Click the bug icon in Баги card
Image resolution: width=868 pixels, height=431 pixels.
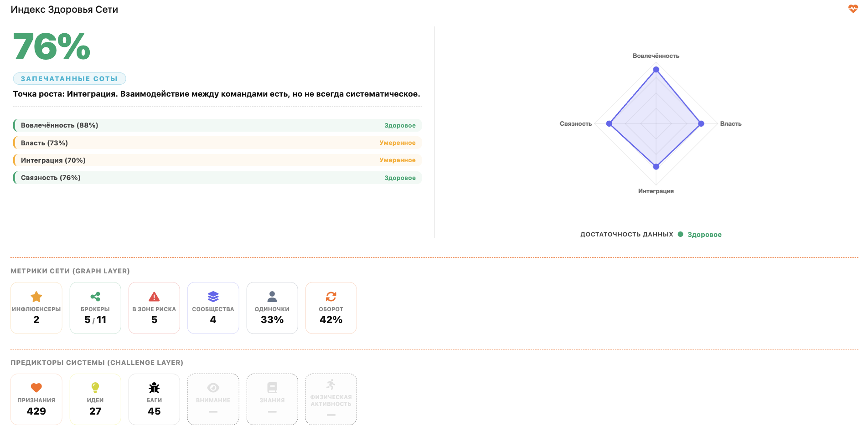point(154,388)
